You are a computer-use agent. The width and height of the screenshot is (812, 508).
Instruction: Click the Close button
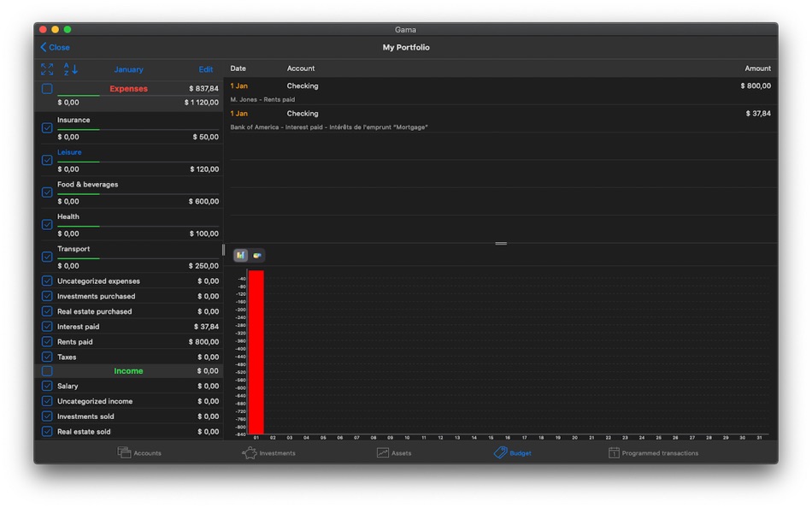point(55,47)
